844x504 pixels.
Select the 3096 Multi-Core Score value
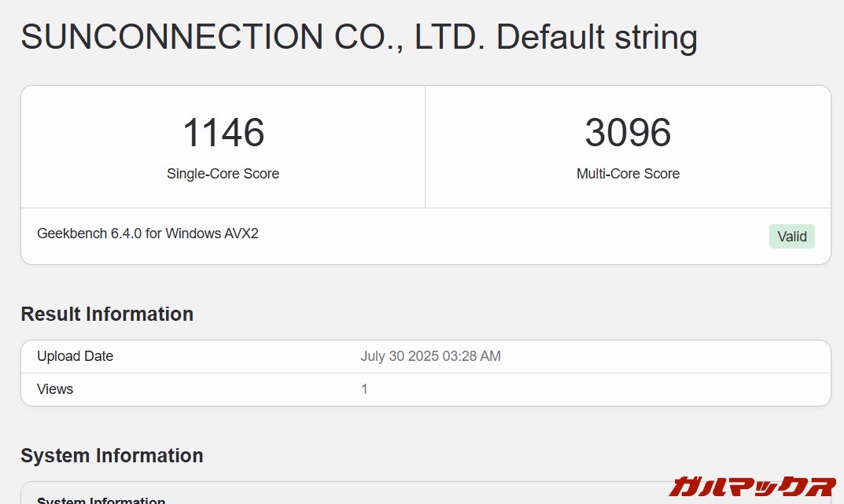click(x=628, y=132)
